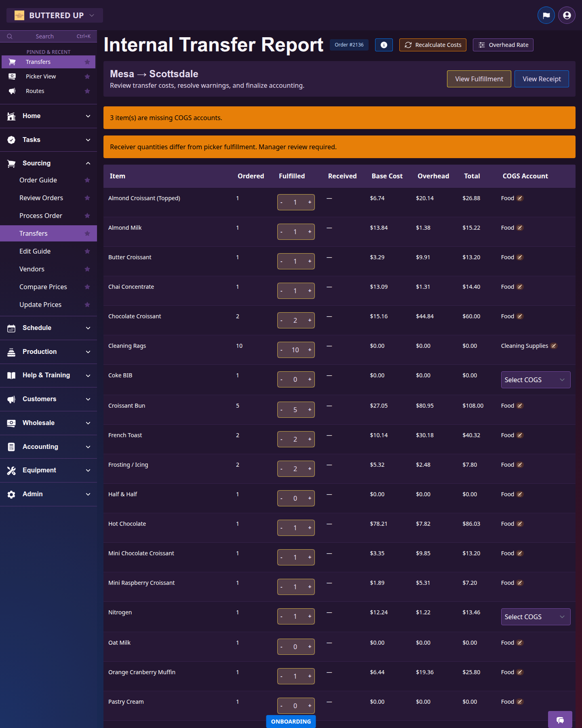This screenshot has width=582, height=728.
Task: Expand the Tasks sidebar section
Action: click(x=48, y=140)
